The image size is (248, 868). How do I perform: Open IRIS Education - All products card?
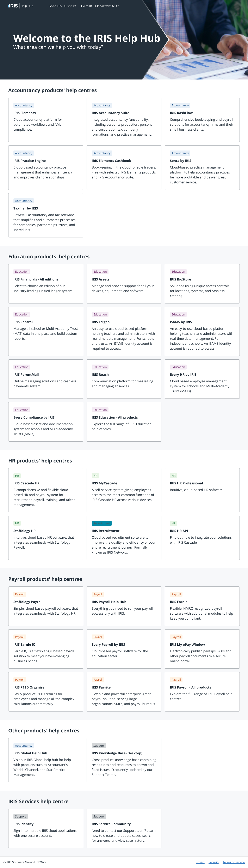[x=124, y=422]
